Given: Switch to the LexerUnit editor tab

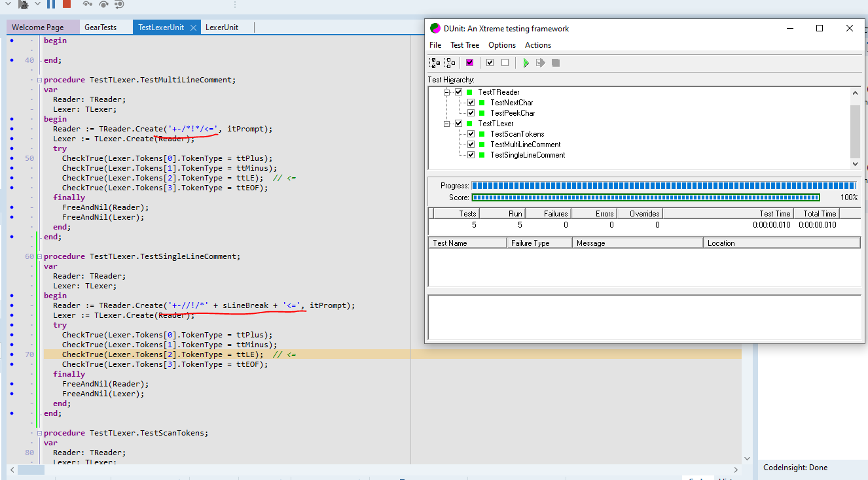Looking at the screenshot, I should click(222, 27).
